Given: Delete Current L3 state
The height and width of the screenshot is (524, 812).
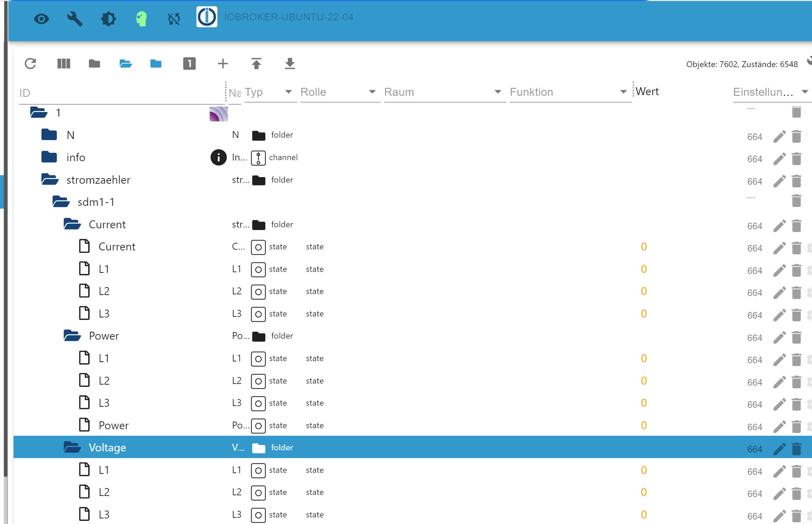Looking at the screenshot, I should pyautogui.click(x=796, y=315).
